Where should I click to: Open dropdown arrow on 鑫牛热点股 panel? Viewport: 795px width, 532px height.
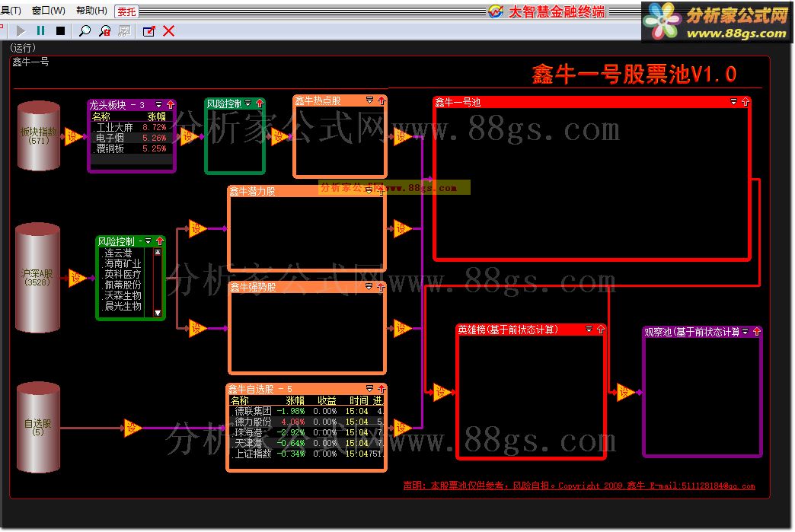click(369, 100)
